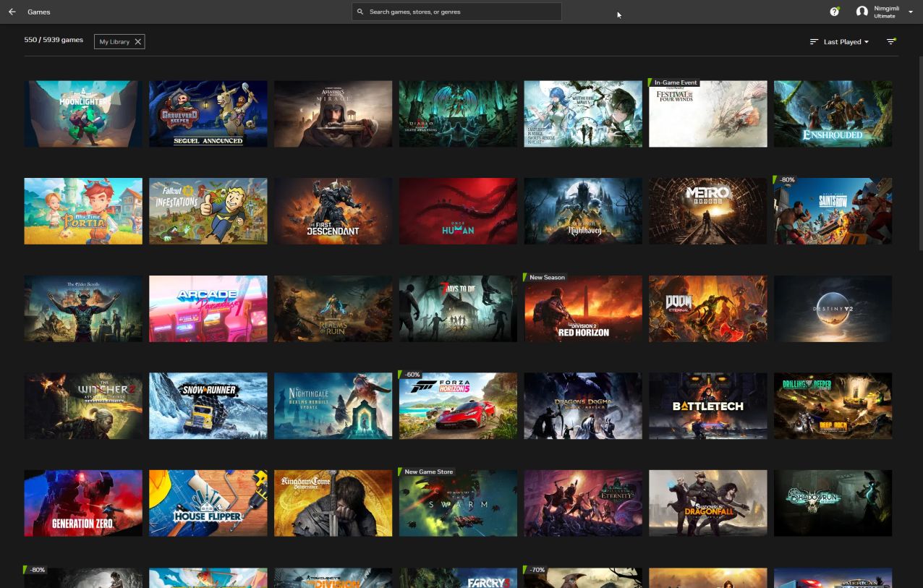The width and height of the screenshot is (923, 588).
Task: Open the Moonlighter game tile
Action: click(x=83, y=114)
